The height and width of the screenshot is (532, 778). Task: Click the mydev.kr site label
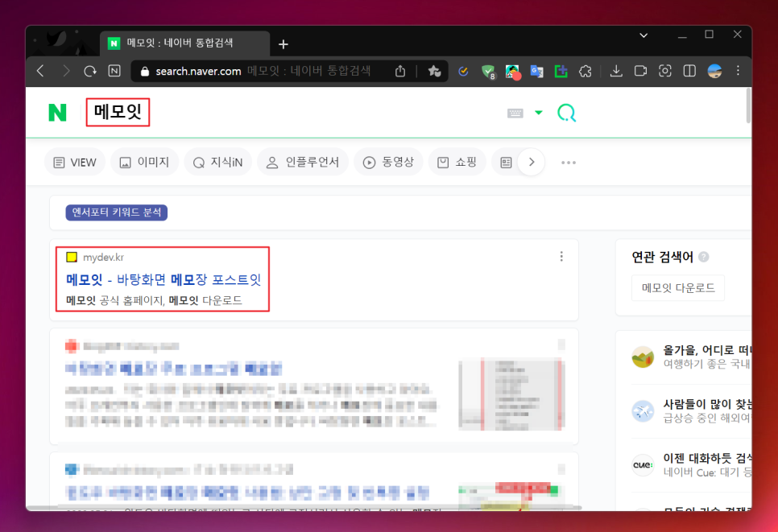click(103, 258)
